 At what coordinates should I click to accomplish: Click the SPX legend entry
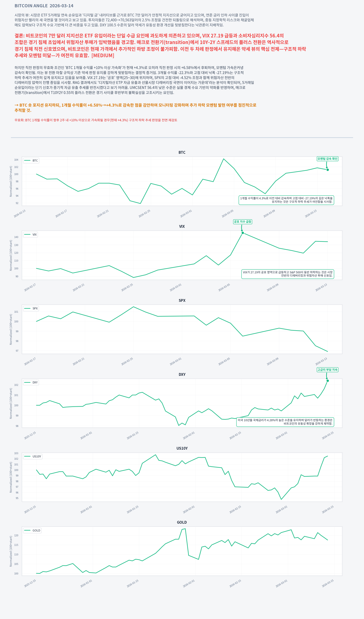pyautogui.click(x=31, y=309)
